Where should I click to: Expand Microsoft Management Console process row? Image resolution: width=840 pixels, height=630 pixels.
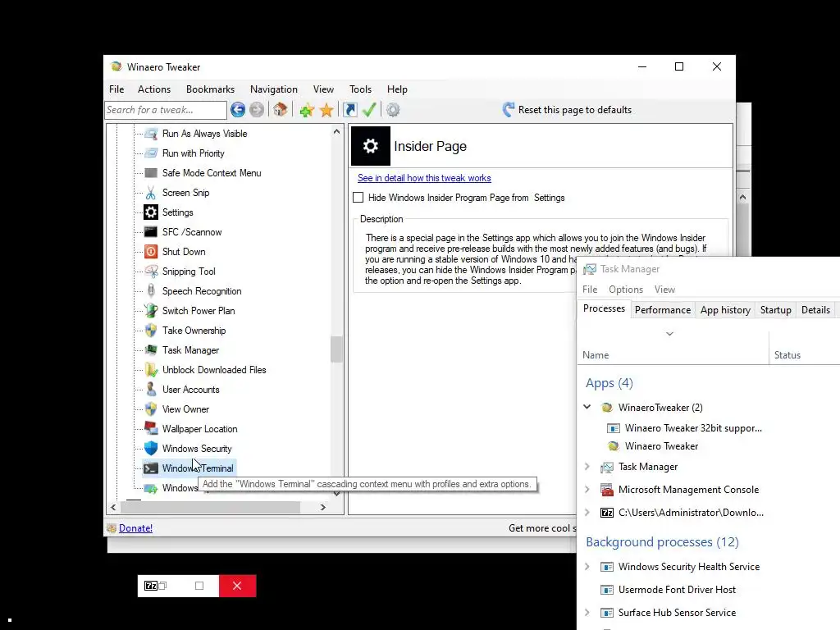tap(587, 490)
